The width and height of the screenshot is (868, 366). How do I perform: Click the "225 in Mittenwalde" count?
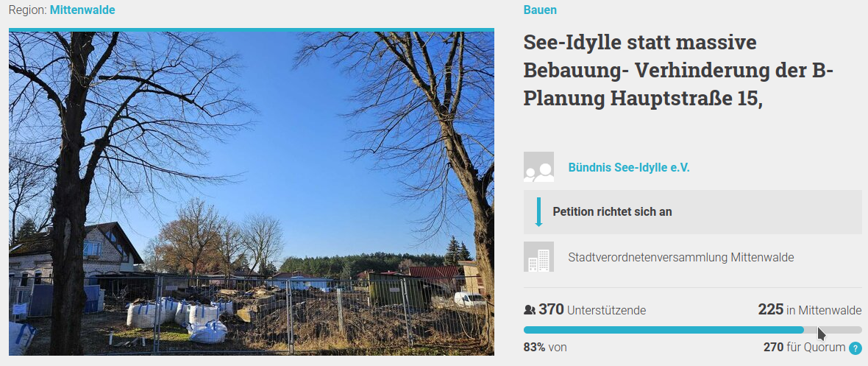pos(809,310)
